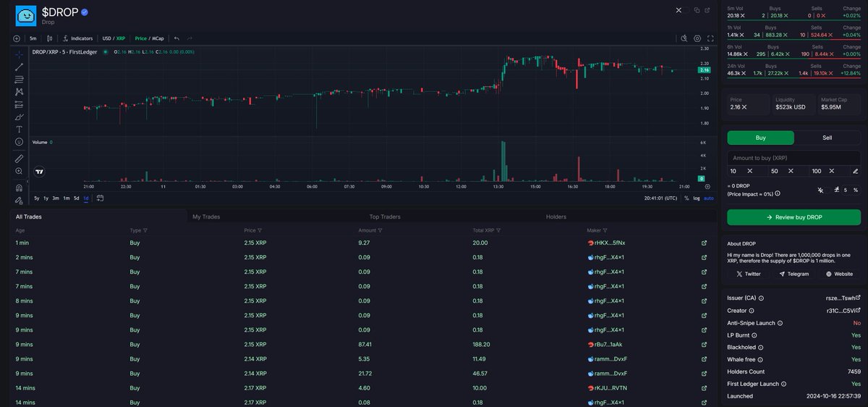Activate the zoom in tool

pyautogui.click(x=19, y=171)
